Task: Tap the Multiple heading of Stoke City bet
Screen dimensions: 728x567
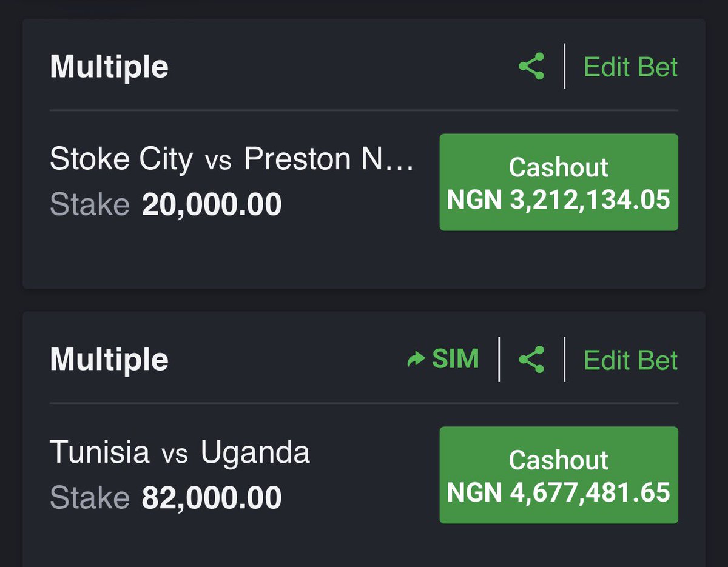Action: click(x=109, y=67)
